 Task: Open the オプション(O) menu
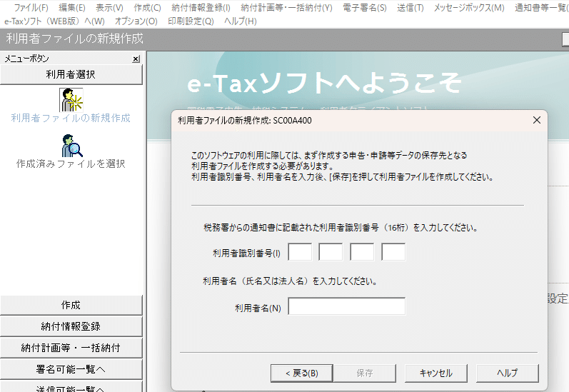136,21
